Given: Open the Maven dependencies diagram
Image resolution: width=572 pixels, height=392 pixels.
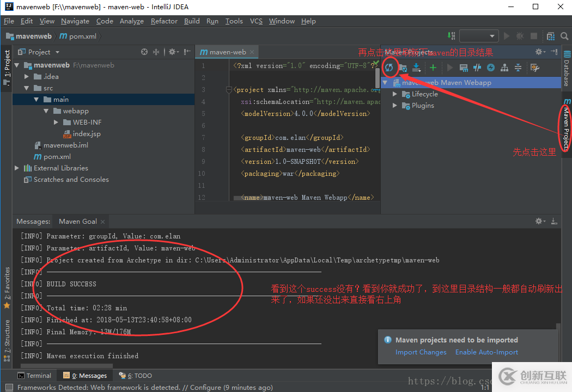Looking at the screenshot, I should [x=504, y=68].
